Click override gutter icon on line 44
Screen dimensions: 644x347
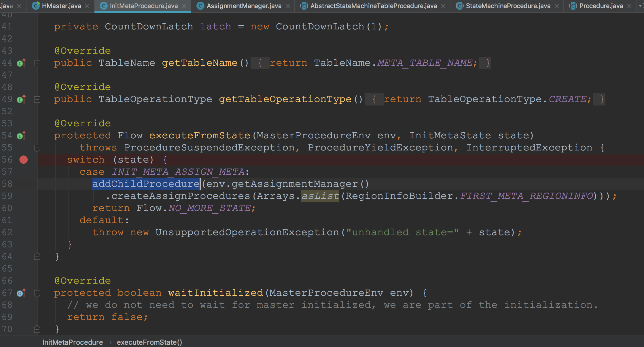pyautogui.click(x=21, y=63)
